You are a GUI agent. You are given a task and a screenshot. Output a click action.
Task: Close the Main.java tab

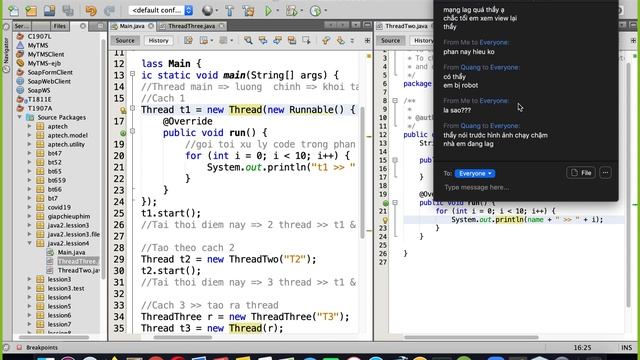[151, 26]
